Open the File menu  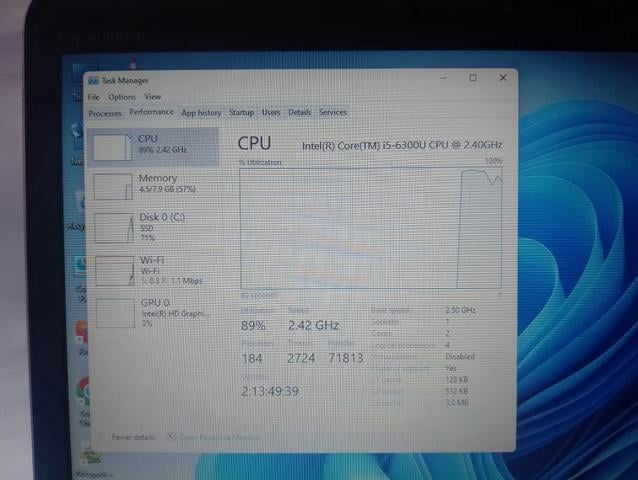[x=94, y=97]
